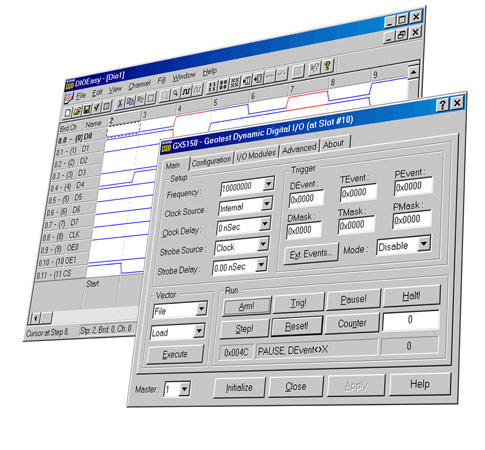Click the horizontal scrollbar left arrow
485x450 pixels.
(35, 318)
